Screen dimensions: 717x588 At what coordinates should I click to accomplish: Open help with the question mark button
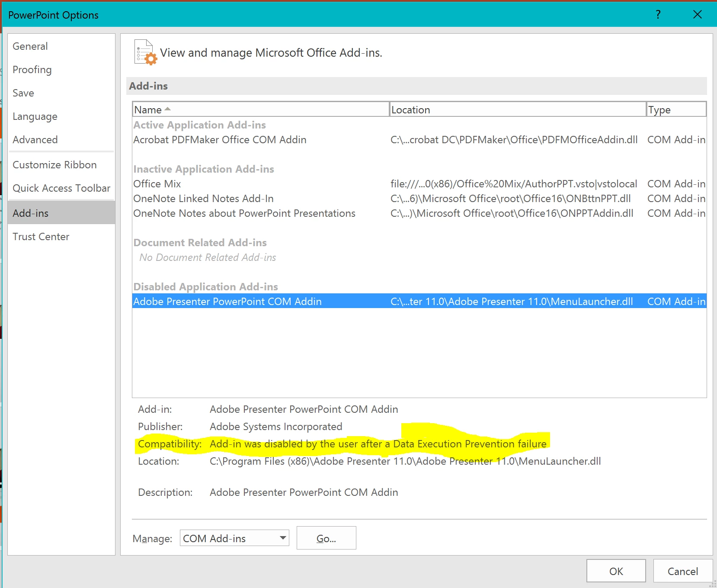point(658,15)
